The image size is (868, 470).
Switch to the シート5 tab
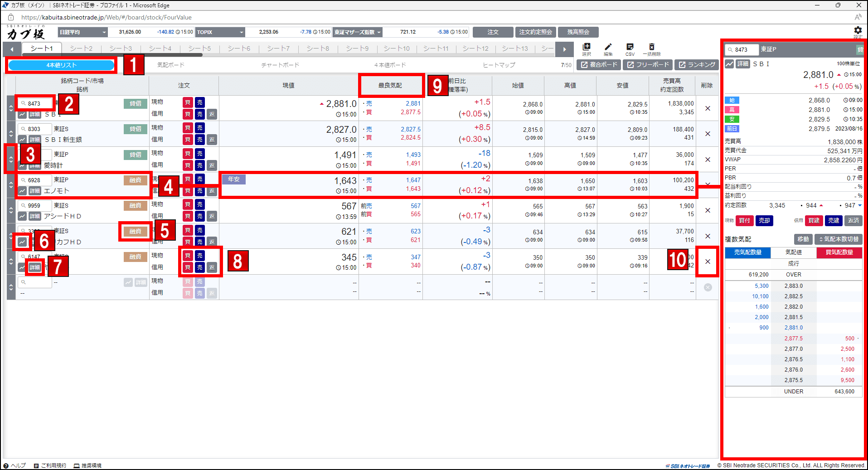click(x=199, y=48)
